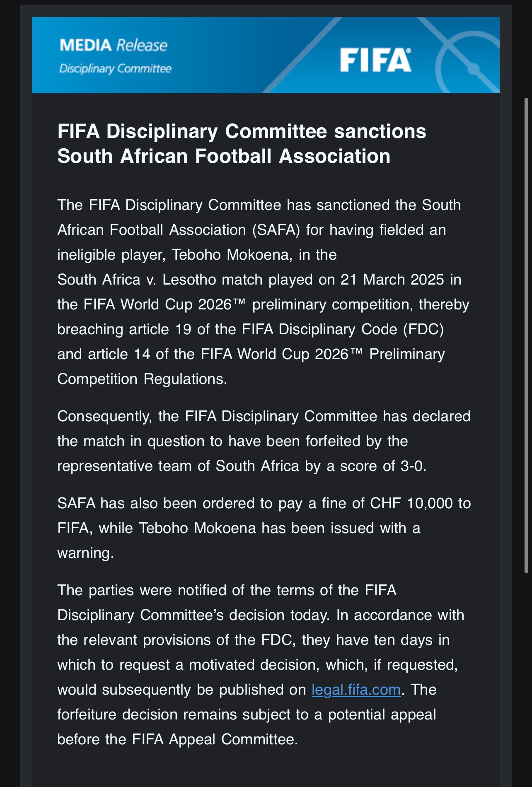Click the phrase "ineligible player, Teboho Mokoena"
This screenshot has width=532, height=787.
pyautogui.click(x=173, y=255)
